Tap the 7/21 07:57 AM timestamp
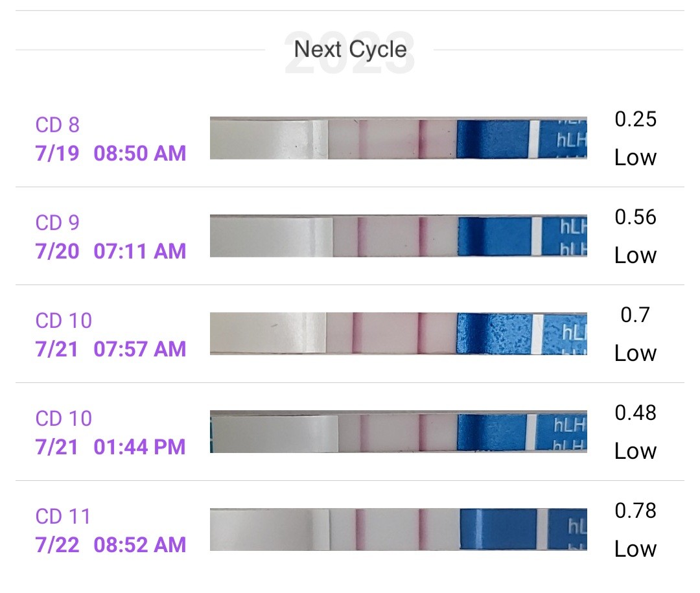 click(x=111, y=349)
